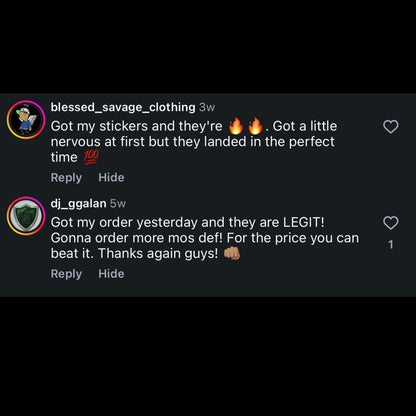This screenshot has height=416, width=416.
Task: Click the red 100 emoji
Action: click(x=90, y=157)
